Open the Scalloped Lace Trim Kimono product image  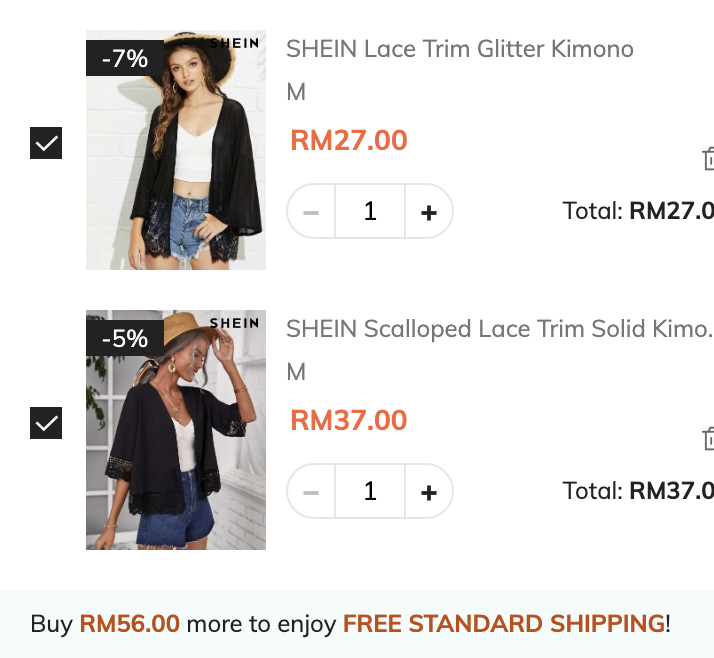pos(176,450)
